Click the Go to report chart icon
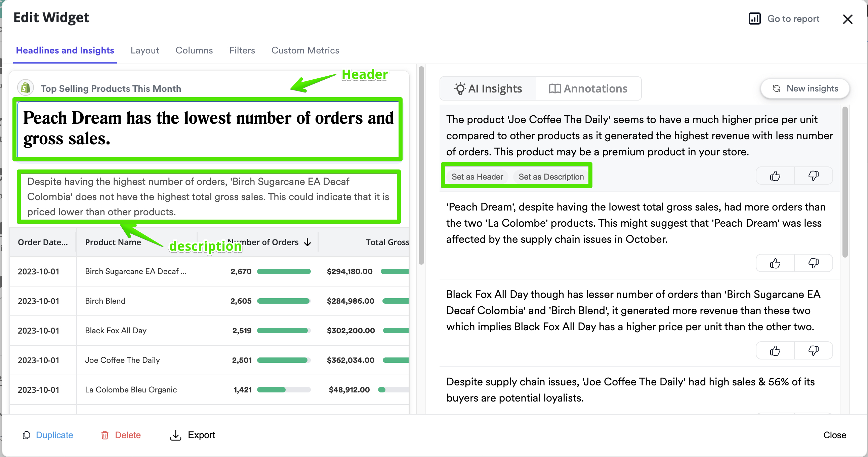Viewport: 868px width, 457px height. point(754,18)
